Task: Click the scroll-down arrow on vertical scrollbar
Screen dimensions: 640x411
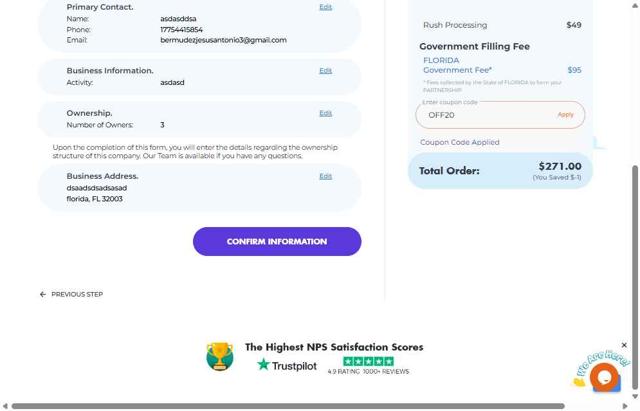Action: point(635,396)
